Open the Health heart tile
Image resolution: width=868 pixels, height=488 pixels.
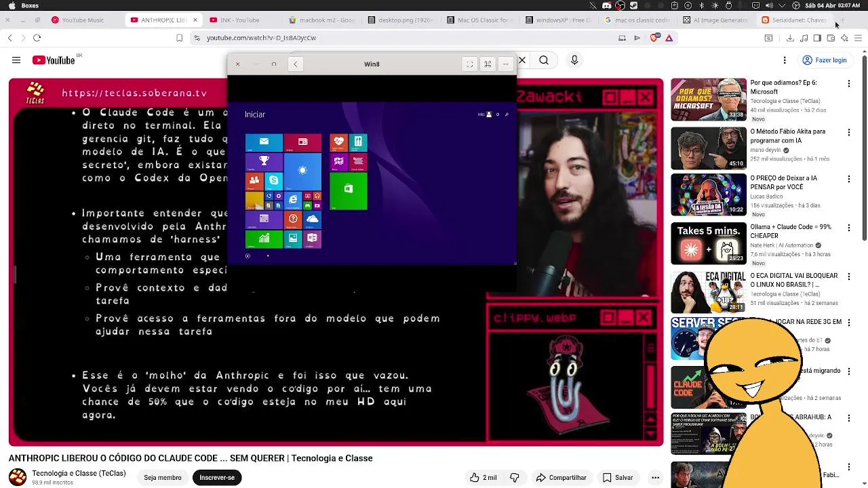(x=338, y=142)
